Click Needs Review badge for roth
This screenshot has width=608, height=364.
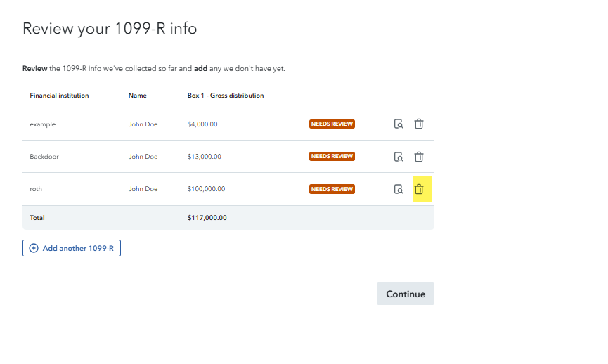coord(332,189)
